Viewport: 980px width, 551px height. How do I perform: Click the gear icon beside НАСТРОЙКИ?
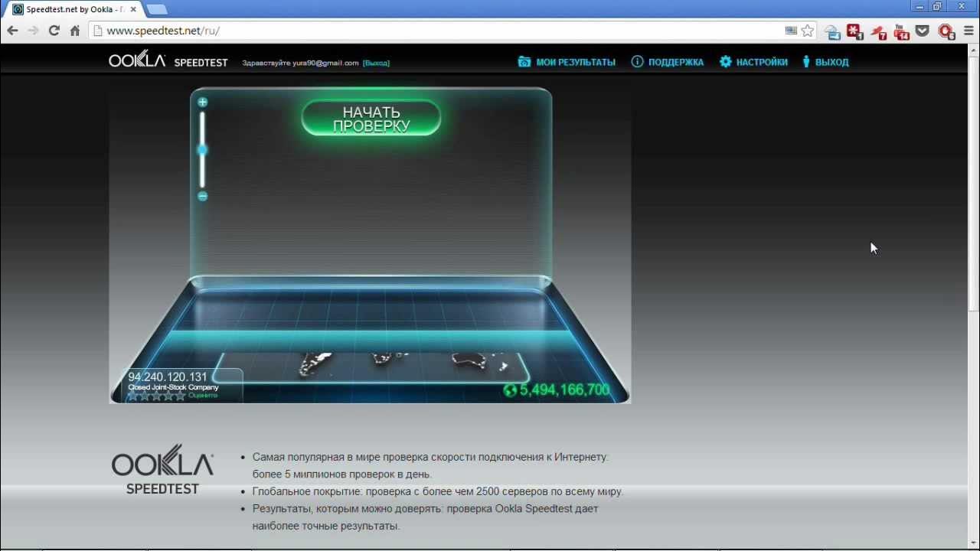pos(725,62)
